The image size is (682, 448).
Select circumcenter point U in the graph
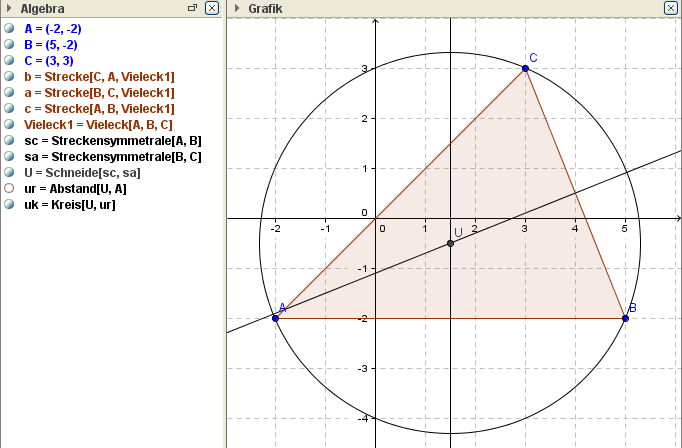coord(450,243)
